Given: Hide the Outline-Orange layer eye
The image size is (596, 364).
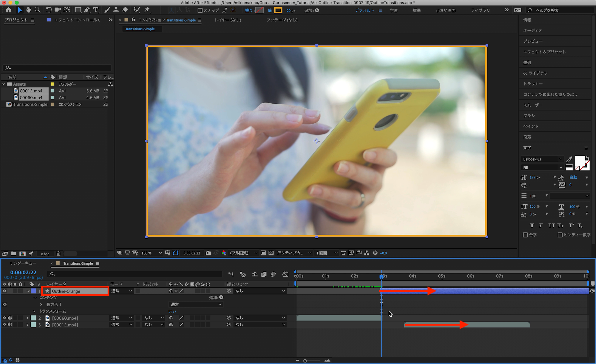Looking at the screenshot, I should click(4, 291).
